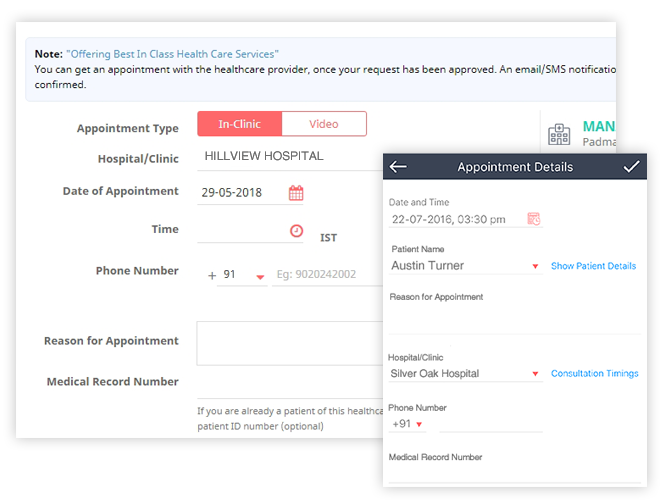
Task: Open mobile date-time calendar icon
Action: 533,219
